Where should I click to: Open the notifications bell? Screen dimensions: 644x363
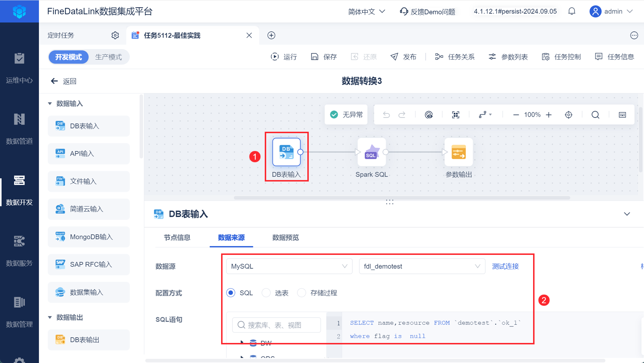[572, 11]
